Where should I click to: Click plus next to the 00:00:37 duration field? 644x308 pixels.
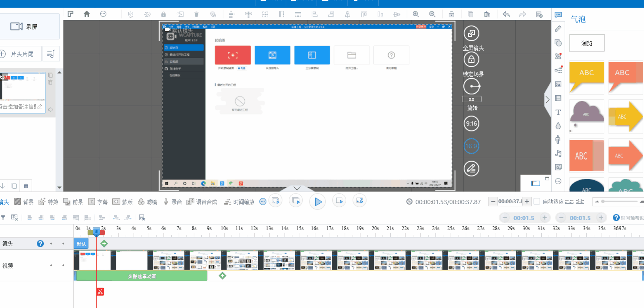[x=527, y=202]
